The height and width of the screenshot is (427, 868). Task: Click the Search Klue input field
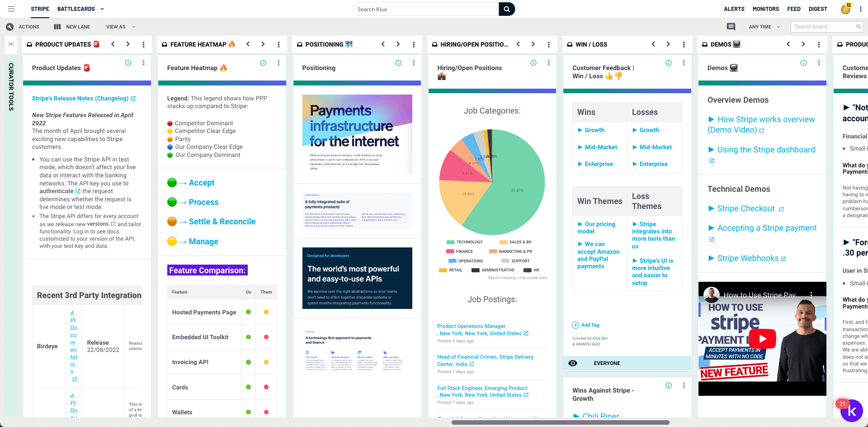pyautogui.click(x=426, y=9)
